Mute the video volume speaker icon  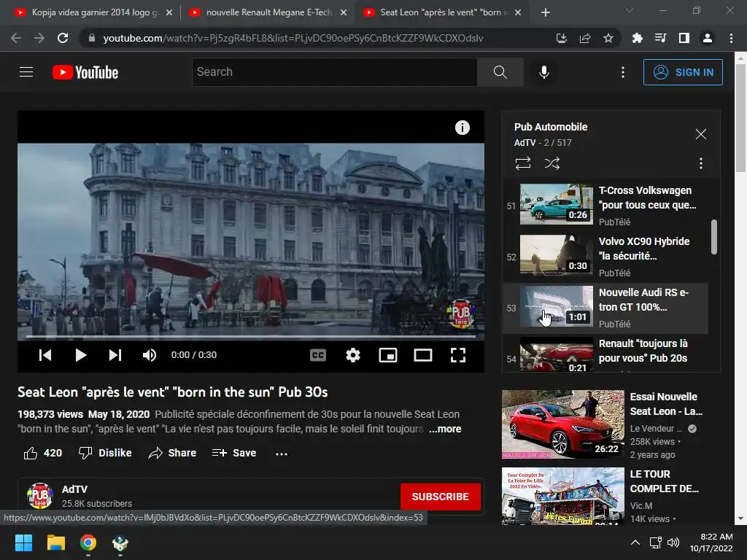tap(150, 355)
